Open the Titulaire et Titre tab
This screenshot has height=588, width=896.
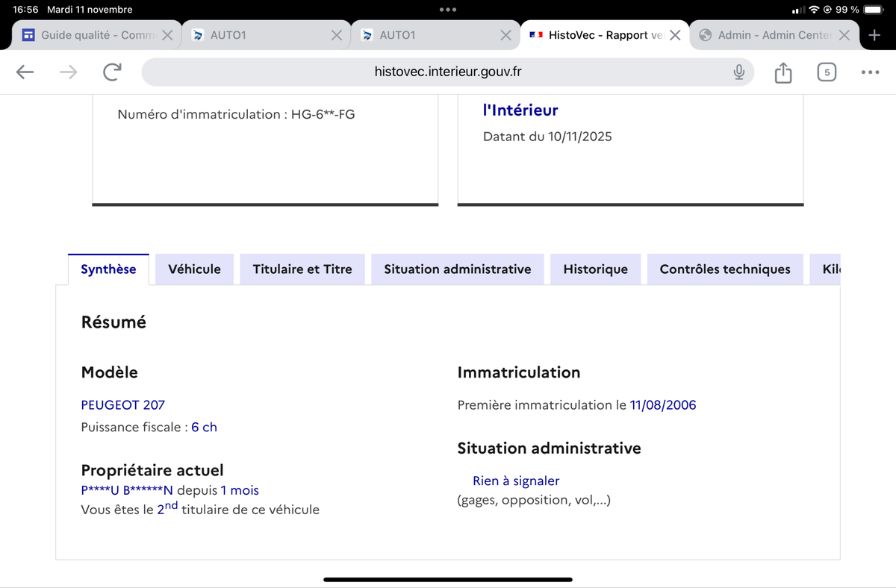coord(302,269)
